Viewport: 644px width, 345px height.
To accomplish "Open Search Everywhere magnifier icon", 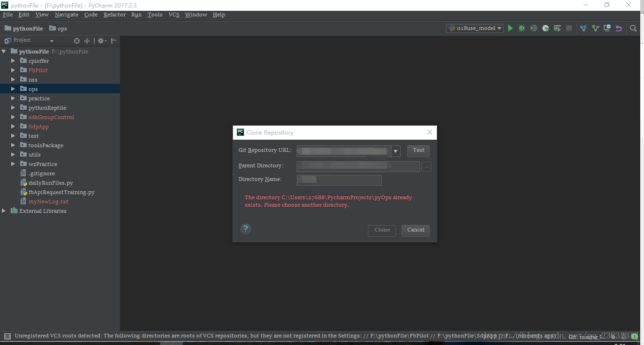I will pyautogui.click(x=633, y=28).
